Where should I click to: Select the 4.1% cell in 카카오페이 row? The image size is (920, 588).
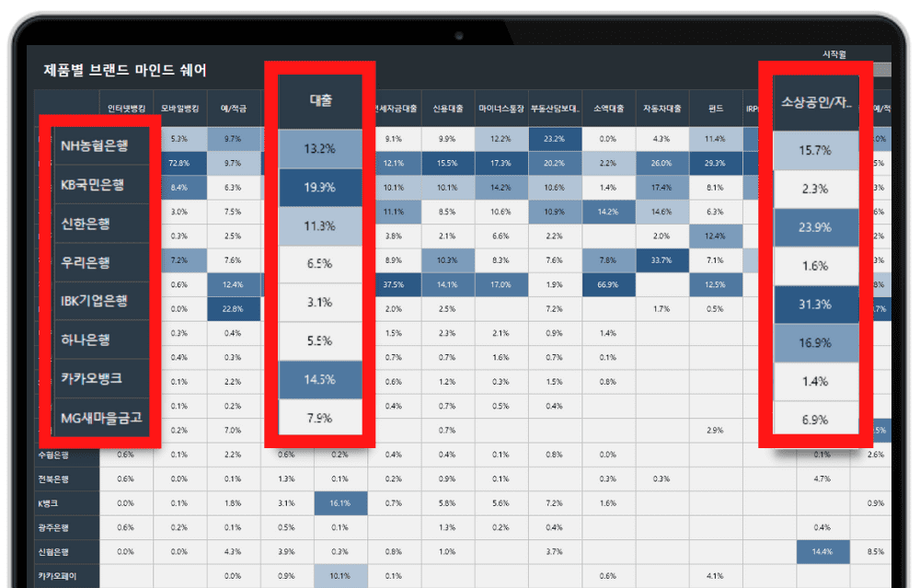715,576
